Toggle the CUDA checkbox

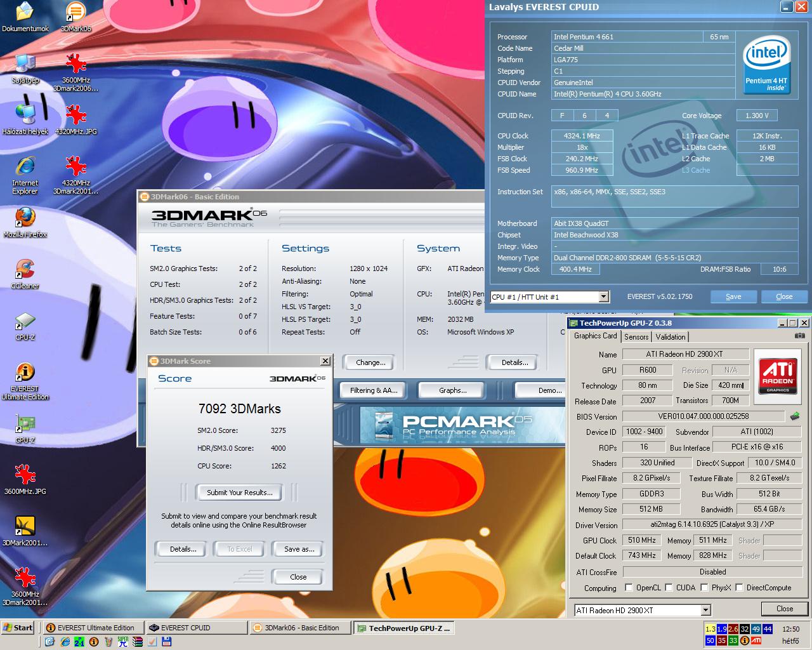(x=669, y=588)
